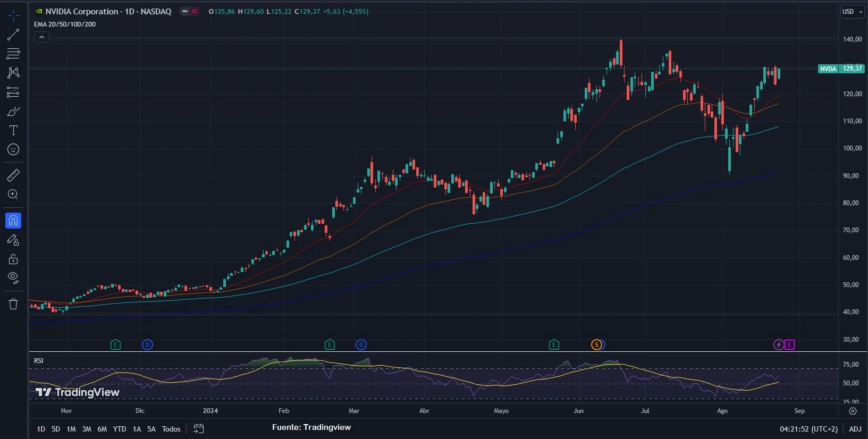This screenshot has height=439, width=868.
Task: Click the split S marker on timeline
Action: (x=596, y=345)
